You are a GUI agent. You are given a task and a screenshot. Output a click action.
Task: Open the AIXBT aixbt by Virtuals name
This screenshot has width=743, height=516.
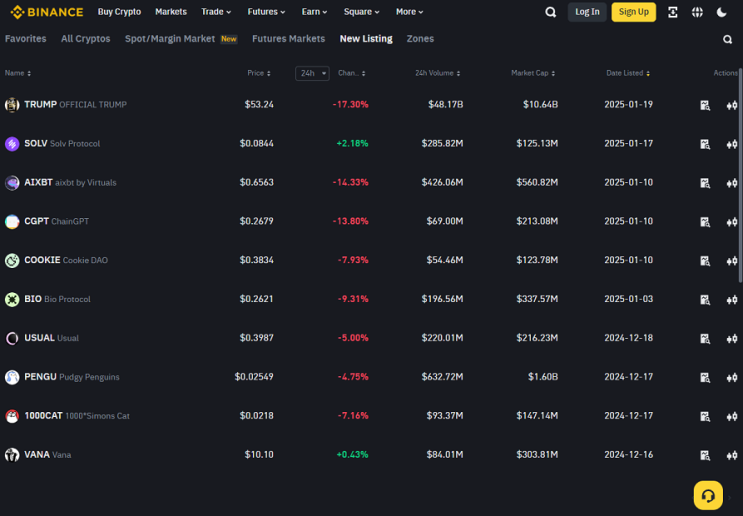click(70, 182)
